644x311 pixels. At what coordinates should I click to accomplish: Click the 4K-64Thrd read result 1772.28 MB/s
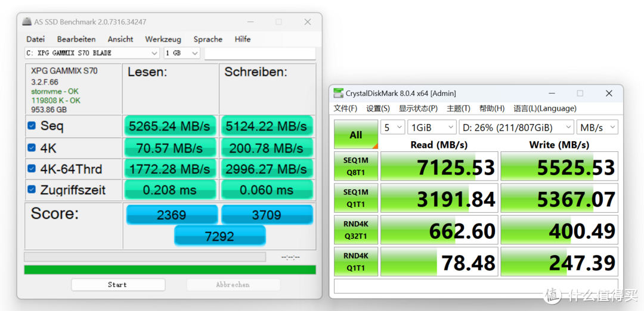[169, 169]
